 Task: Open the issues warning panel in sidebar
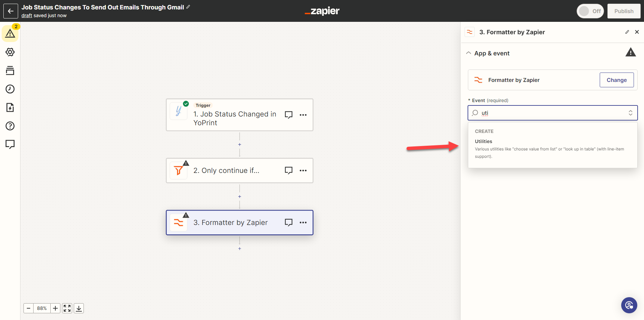coord(10,33)
